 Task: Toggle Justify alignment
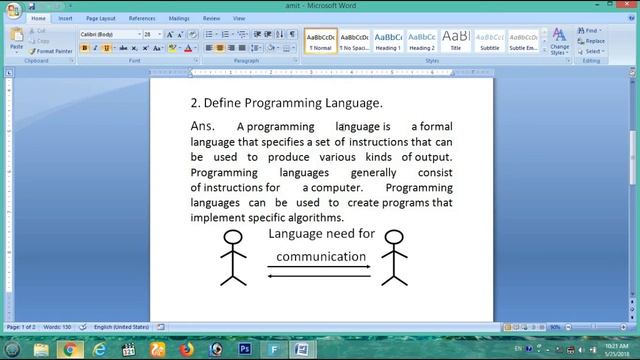(x=242, y=48)
